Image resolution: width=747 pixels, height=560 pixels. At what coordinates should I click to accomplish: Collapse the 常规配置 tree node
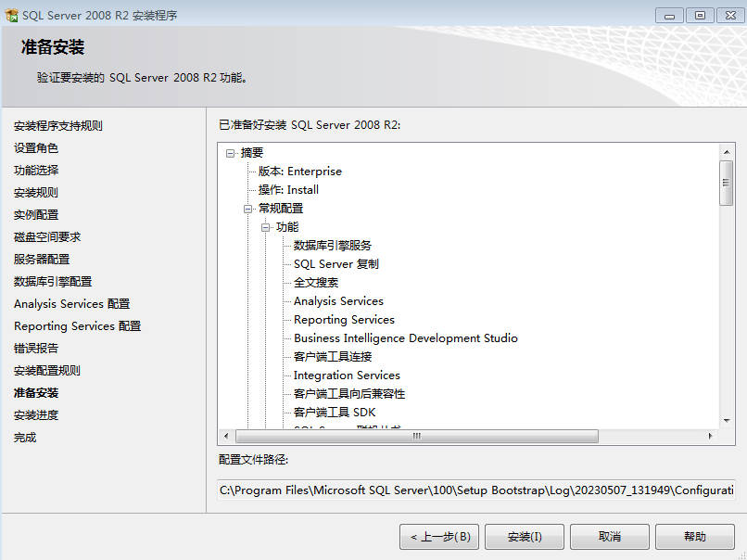[x=248, y=209]
